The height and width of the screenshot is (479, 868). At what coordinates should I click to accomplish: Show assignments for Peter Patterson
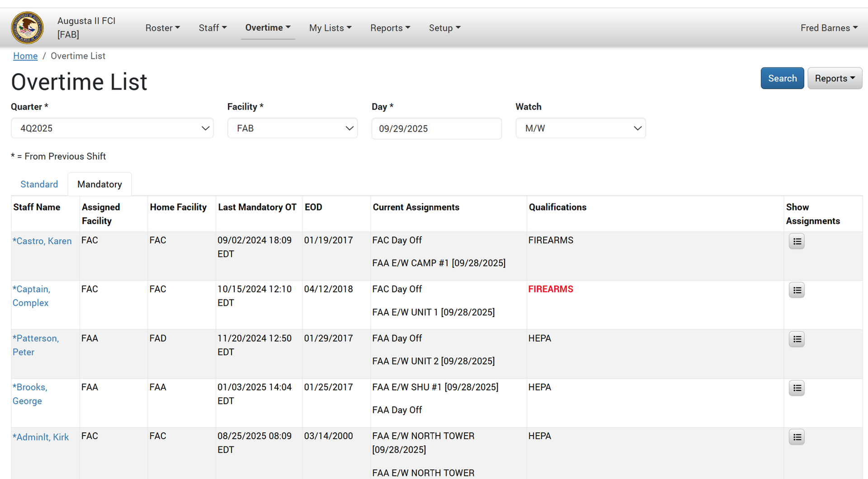(x=796, y=339)
